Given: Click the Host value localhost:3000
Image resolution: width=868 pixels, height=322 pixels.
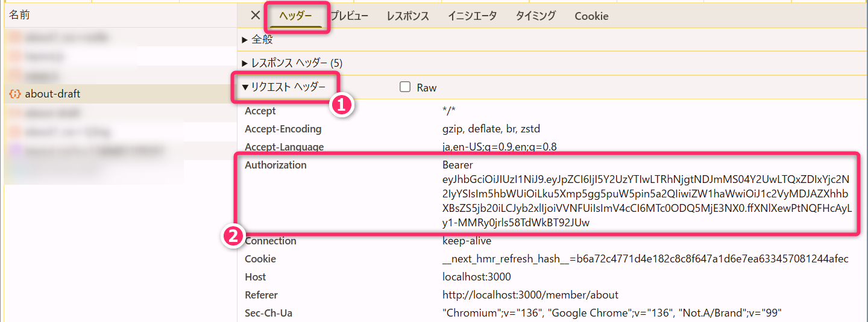Looking at the screenshot, I should click(476, 277).
